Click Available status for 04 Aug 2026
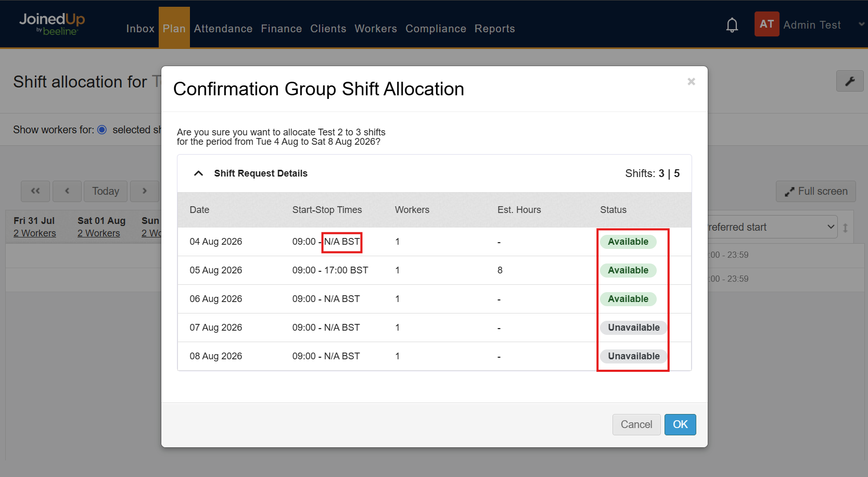 pyautogui.click(x=628, y=242)
